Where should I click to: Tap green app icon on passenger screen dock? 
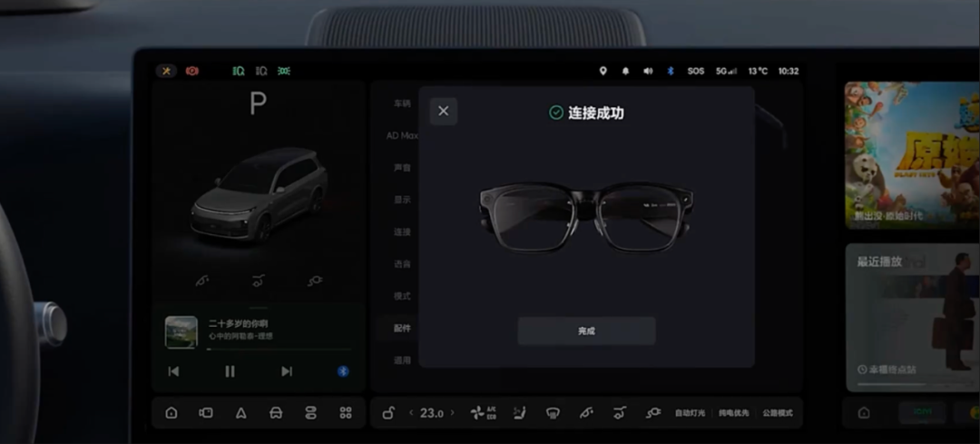pos(923,413)
